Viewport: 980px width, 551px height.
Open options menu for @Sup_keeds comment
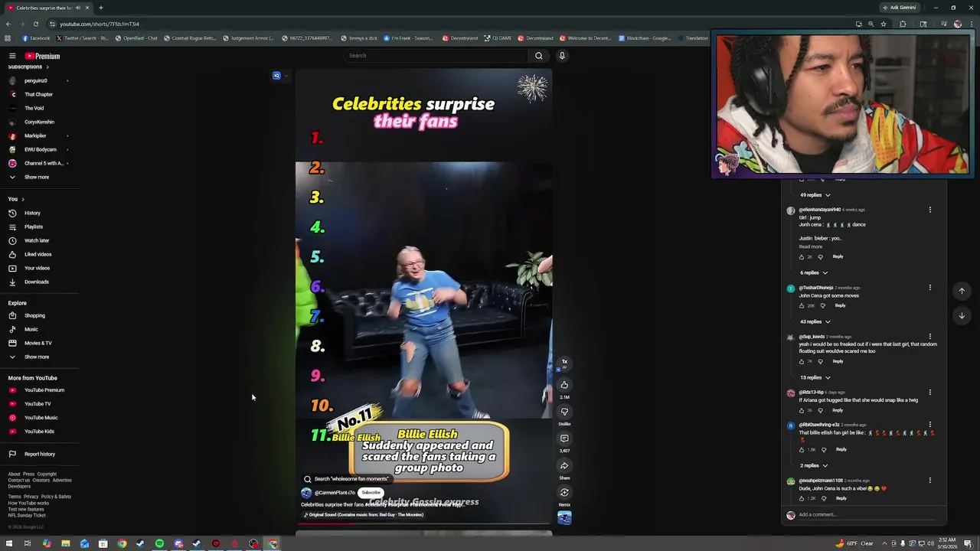tap(930, 337)
